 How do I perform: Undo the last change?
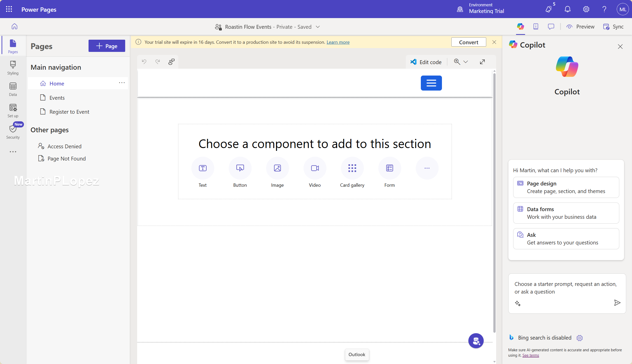point(144,62)
